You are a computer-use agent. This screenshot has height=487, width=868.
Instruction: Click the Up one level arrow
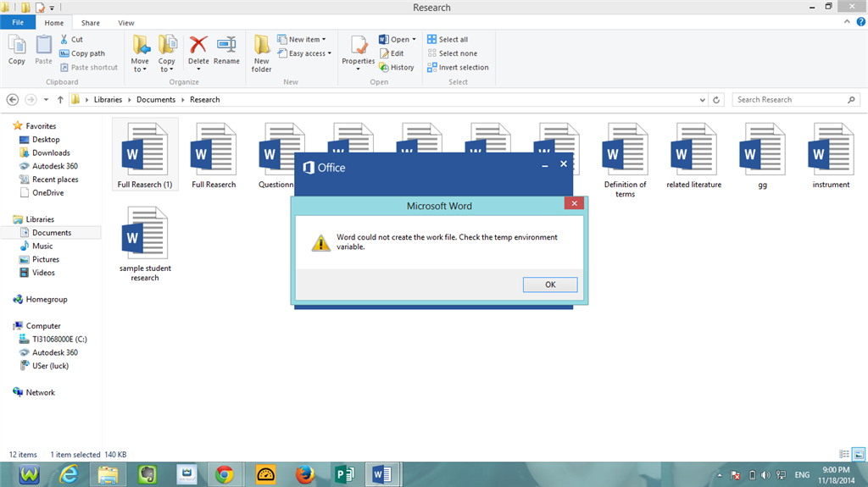(x=60, y=100)
